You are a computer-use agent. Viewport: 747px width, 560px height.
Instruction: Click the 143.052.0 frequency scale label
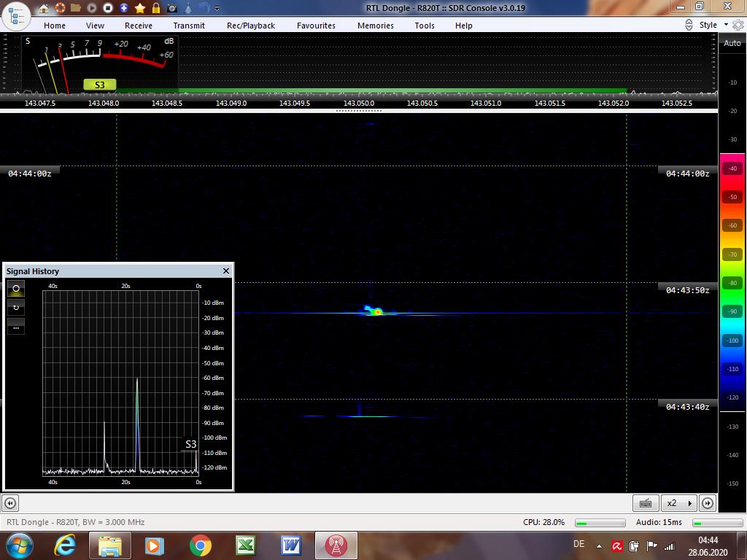click(x=613, y=103)
